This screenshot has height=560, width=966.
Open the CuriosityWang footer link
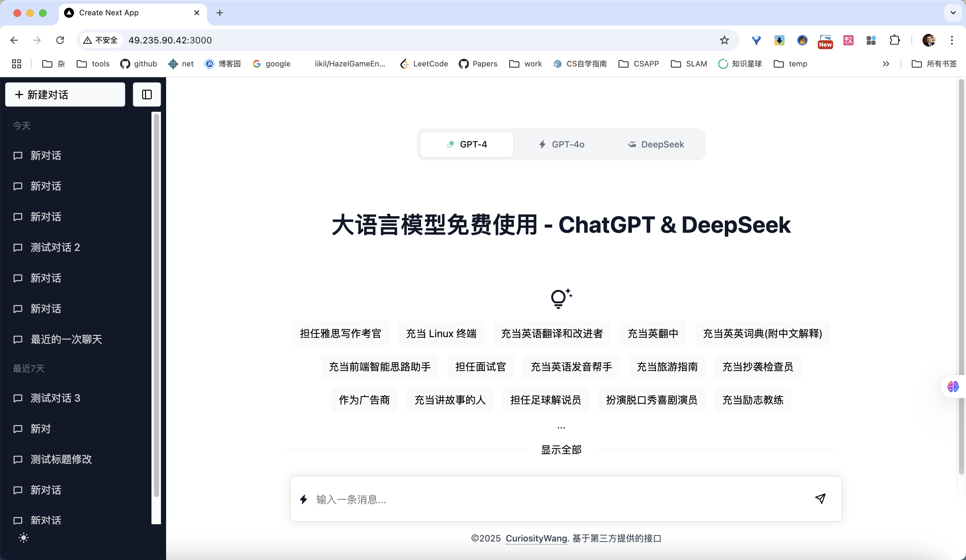[x=536, y=538]
